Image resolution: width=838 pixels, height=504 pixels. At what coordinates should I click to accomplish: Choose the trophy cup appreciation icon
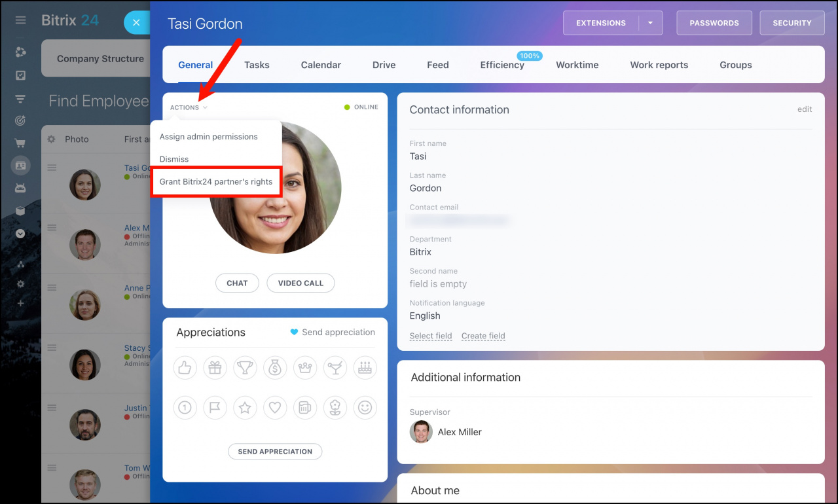pos(245,368)
